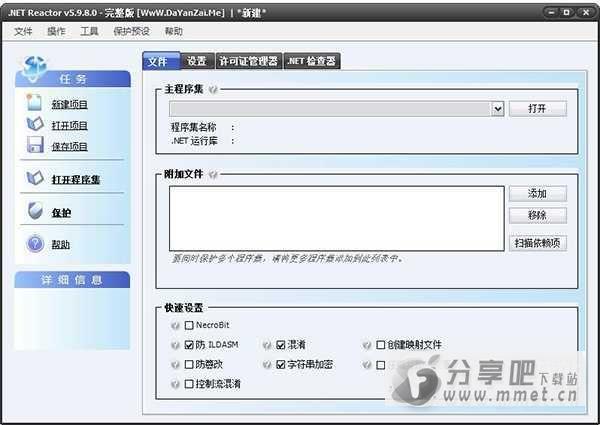The height and width of the screenshot is (425, 600).
Task: Click the 帮助 link in task panel
Action: point(61,244)
